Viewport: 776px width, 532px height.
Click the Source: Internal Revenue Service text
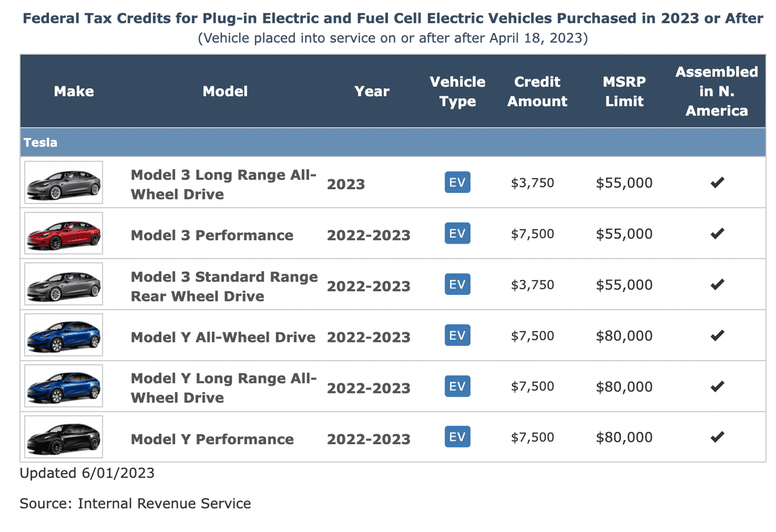[x=136, y=503]
